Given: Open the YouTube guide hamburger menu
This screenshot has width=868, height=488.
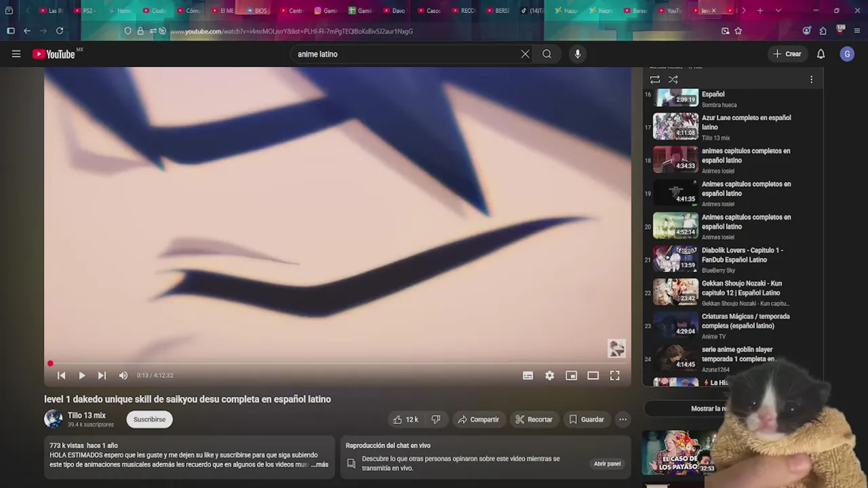Looking at the screenshot, I should 16,54.
